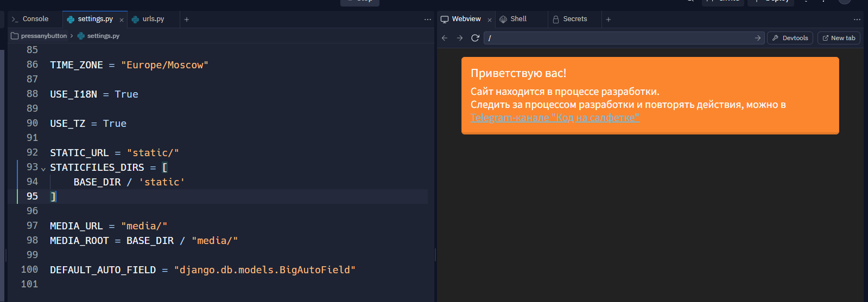868x302 pixels.
Task: Open editor pane three-dots menu
Action: [428, 20]
